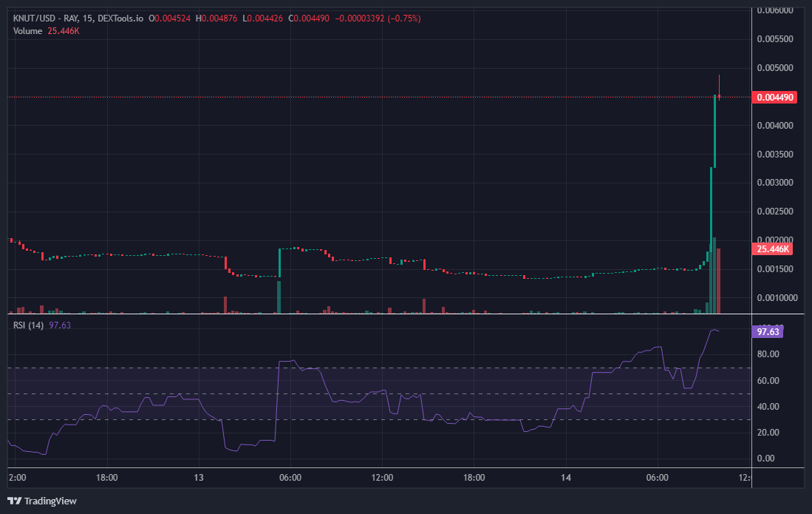Viewport: 812px width, 514px height.
Task: Click the change value −0.00003392 (−0.75%)
Action: (x=378, y=18)
